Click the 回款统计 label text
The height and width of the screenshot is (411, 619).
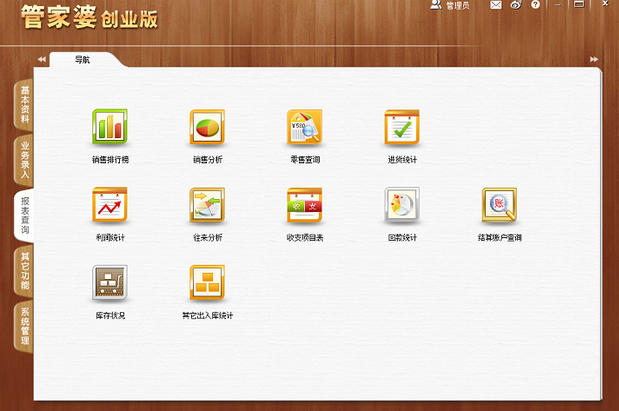tap(402, 237)
